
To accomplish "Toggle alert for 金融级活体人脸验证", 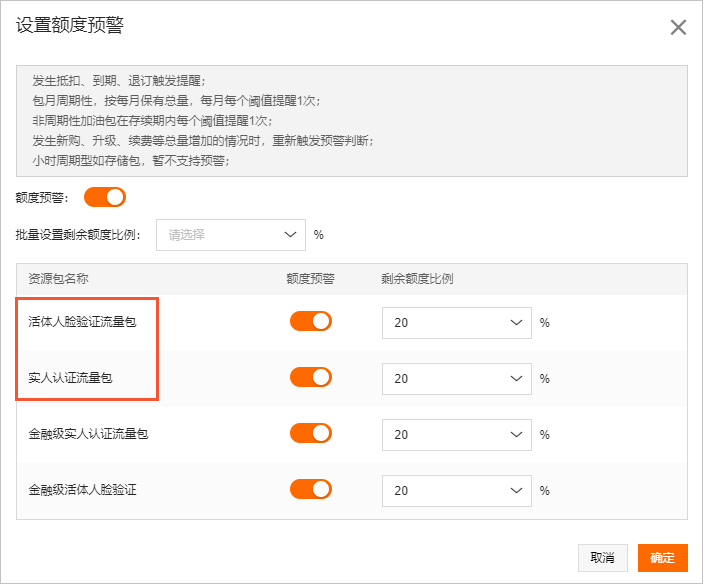I will (311, 489).
